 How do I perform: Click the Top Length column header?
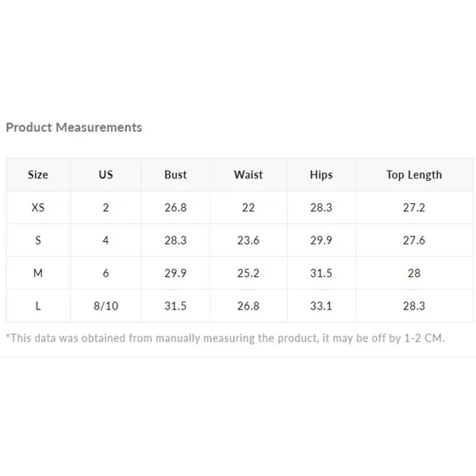coord(414,175)
